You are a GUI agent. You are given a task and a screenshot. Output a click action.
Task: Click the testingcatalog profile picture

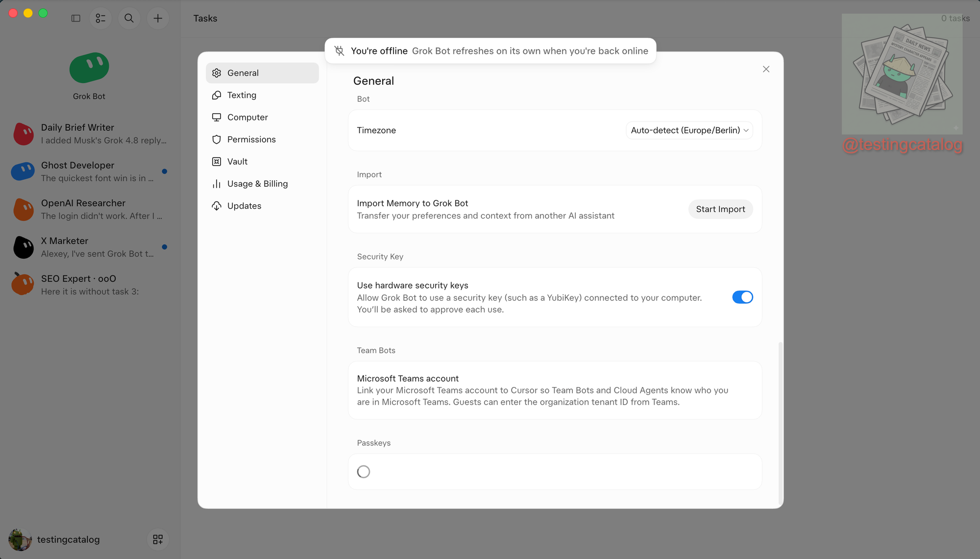click(20, 539)
